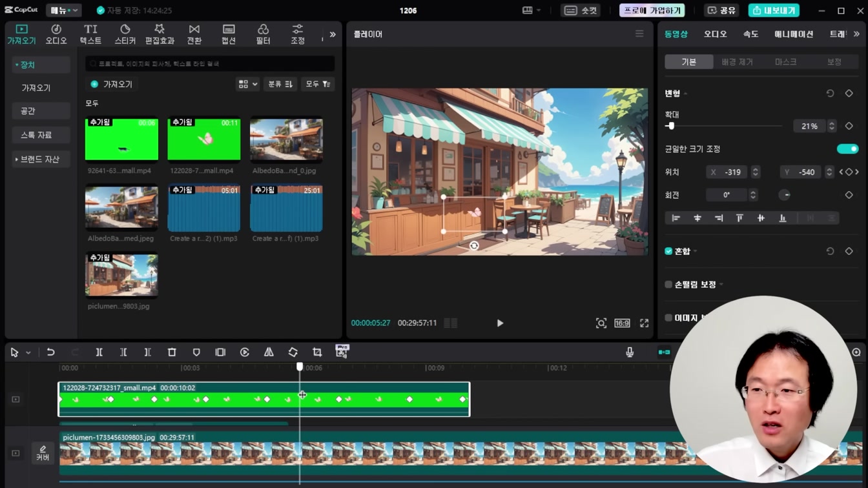This screenshot has height=488, width=868.
Task: Click the rotation dial control
Action: pos(785,195)
